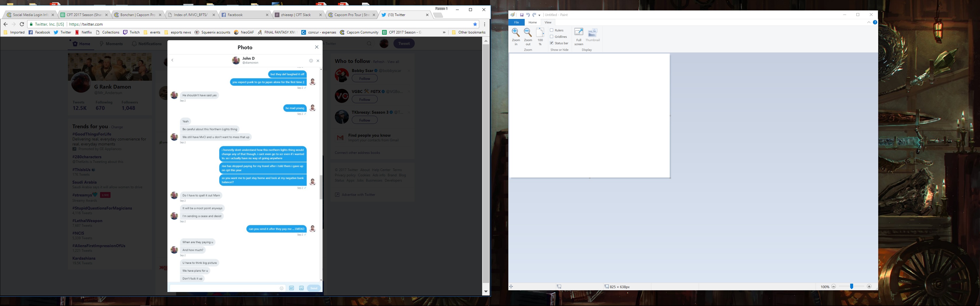Attach a photo to the direct message
The height and width of the screenshot is (306, 980).
coord(301,288)
